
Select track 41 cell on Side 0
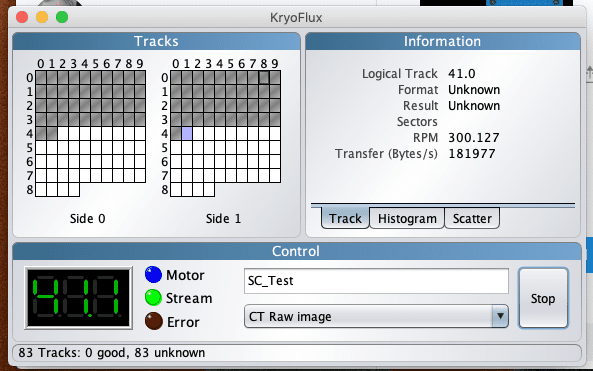coord(52,133)
